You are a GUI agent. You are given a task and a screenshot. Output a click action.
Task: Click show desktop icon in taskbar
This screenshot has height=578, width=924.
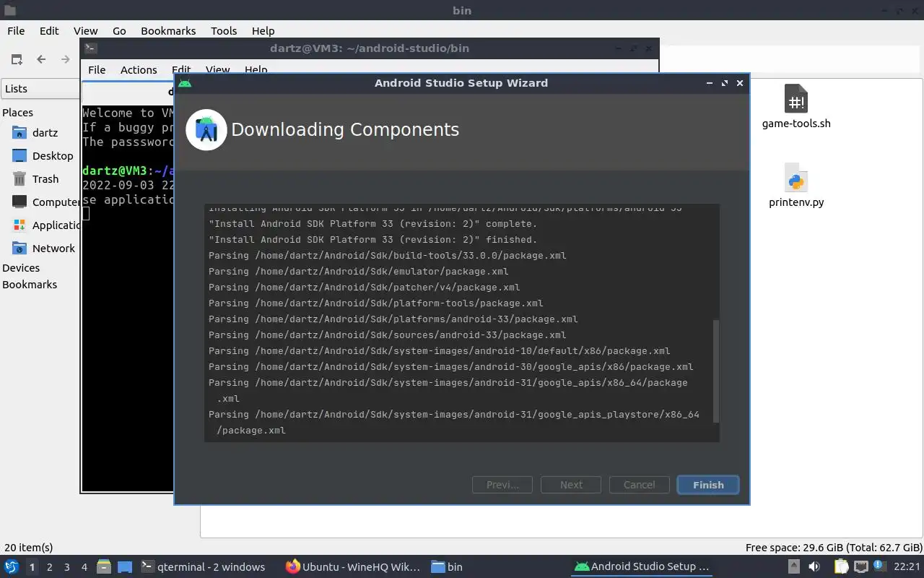pyautogui.click(x=125, y=566)
